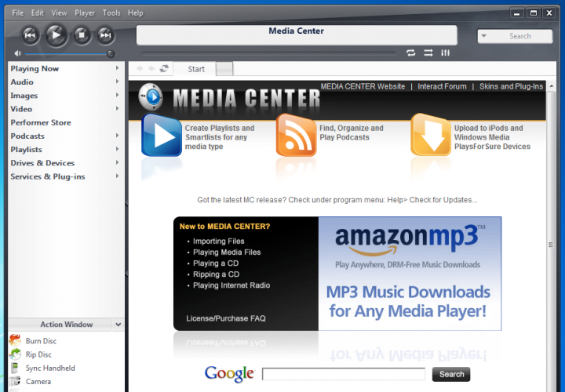Click the Amazon MP3 advertisement banner
This screenshot has height=392, width=565.
tap(410, 274)
